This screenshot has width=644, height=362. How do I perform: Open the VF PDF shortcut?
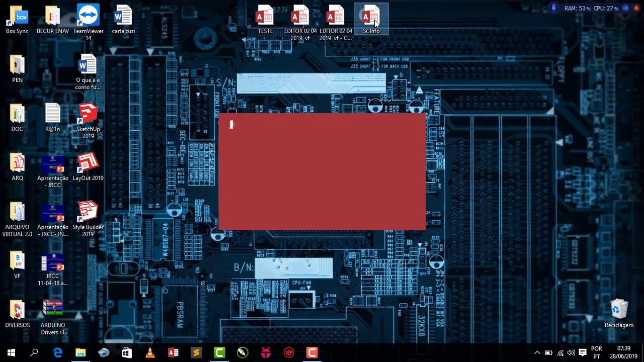[17, 265]
